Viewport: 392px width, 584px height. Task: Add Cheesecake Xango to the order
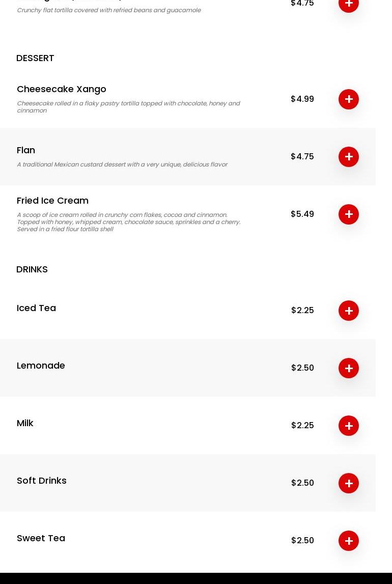coord(349,99)
